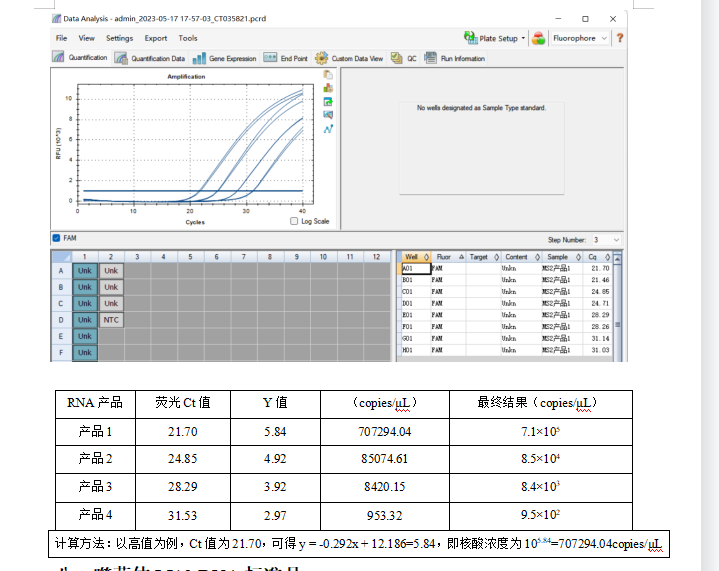Image resolution: width=719 pixels, height=571 pixels.
Task: Click the Quantification tab chart icon
Action: click(58, 57)
